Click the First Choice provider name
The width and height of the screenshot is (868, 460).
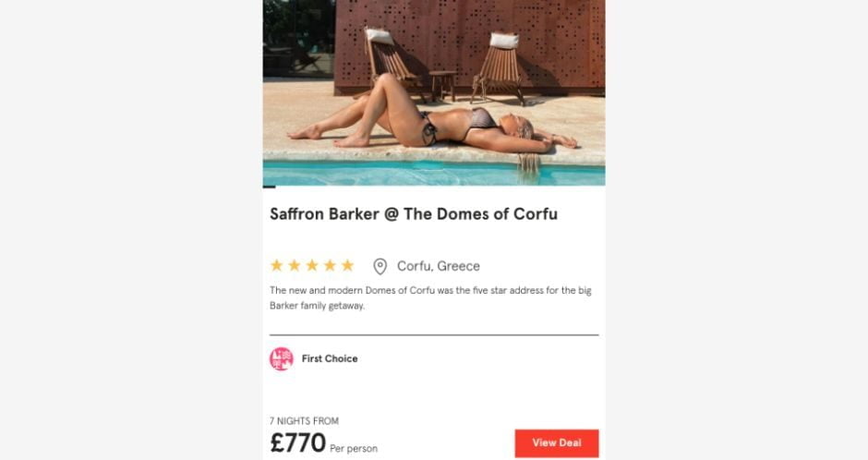pyautogui.click(x=330, y=358)
